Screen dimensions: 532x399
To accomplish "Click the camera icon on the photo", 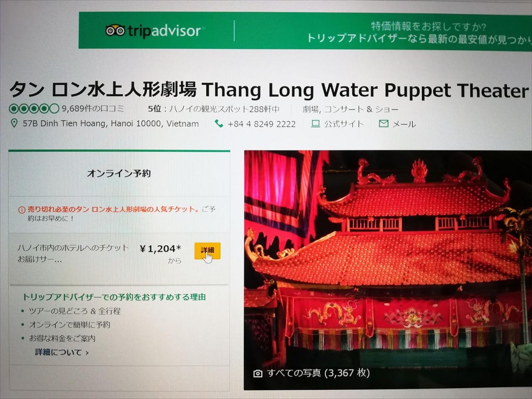I will 258,373.
